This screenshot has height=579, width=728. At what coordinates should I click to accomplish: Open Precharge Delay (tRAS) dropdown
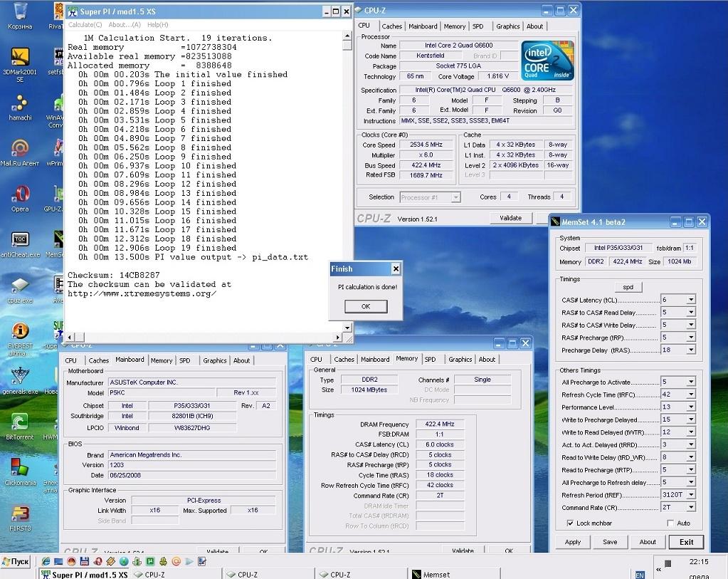click(x=691, y=350)
